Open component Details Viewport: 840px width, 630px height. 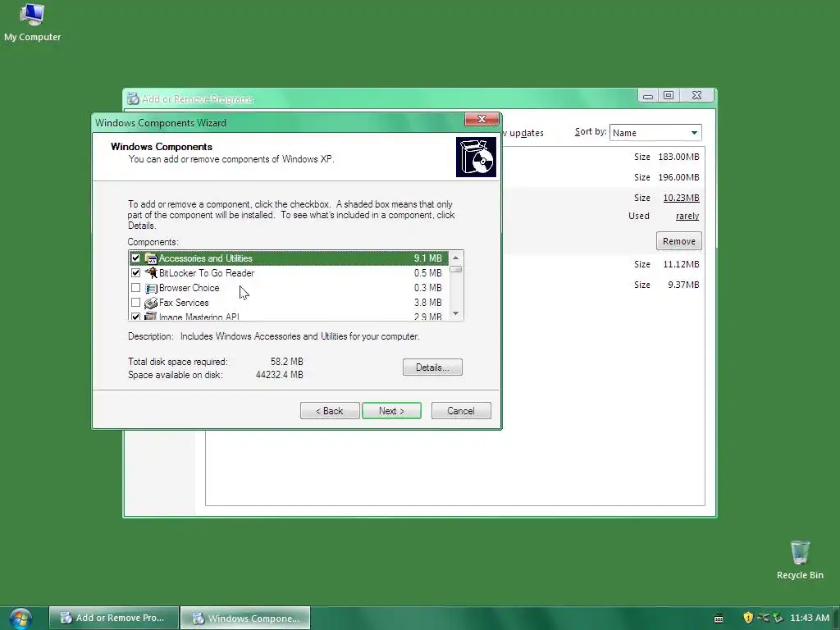pos(432,367)
